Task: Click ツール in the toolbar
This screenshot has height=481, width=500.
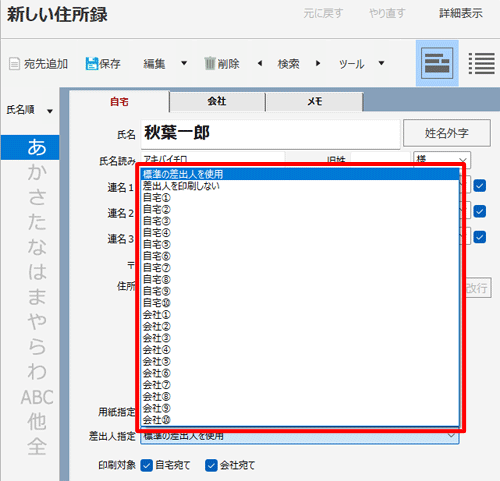Action: (x=351, y=64)
